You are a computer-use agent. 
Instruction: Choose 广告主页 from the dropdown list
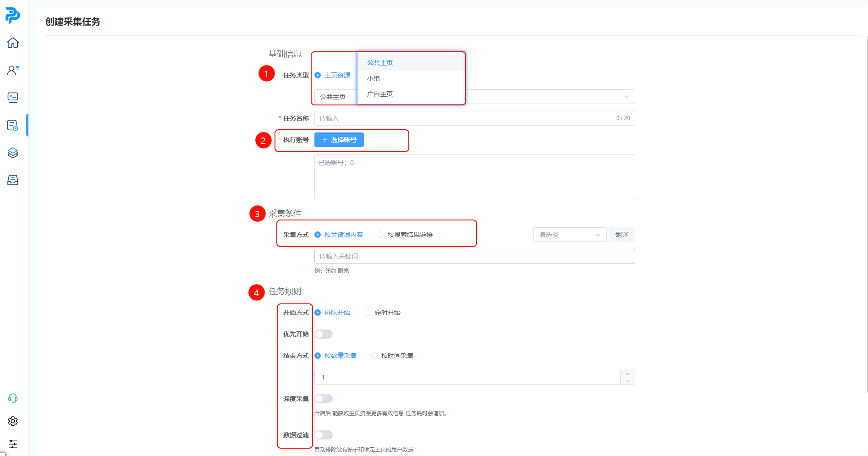pyautogui.click(x=380, y=94)
